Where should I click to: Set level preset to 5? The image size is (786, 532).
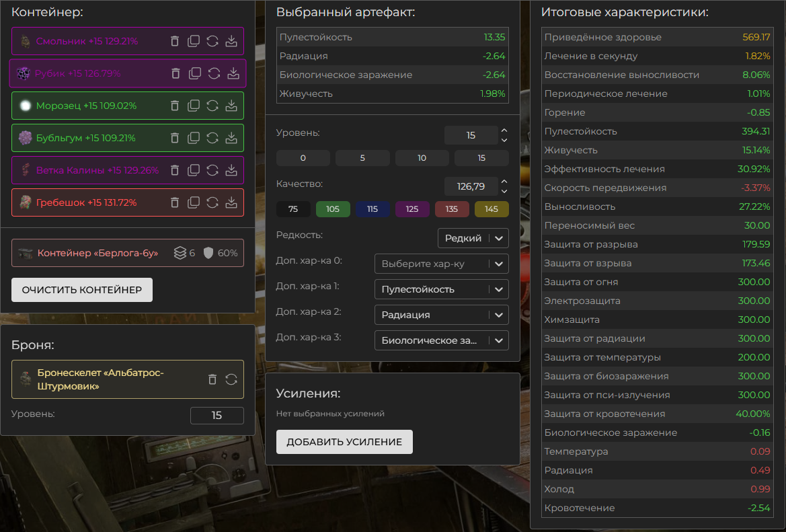pos(362,158)
